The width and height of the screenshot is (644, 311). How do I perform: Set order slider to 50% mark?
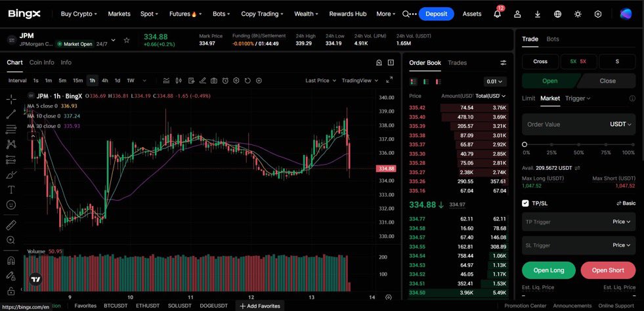pos(579,145)
